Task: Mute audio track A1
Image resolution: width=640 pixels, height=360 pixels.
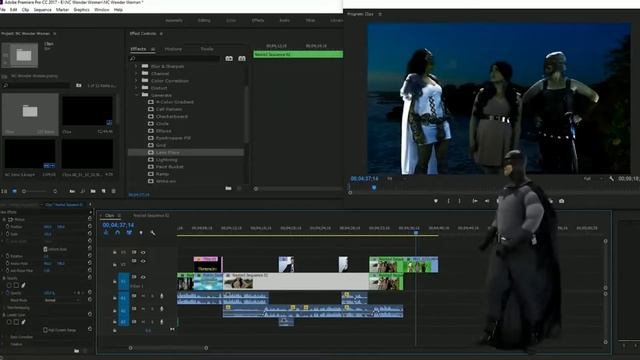Action: [143, 296]
